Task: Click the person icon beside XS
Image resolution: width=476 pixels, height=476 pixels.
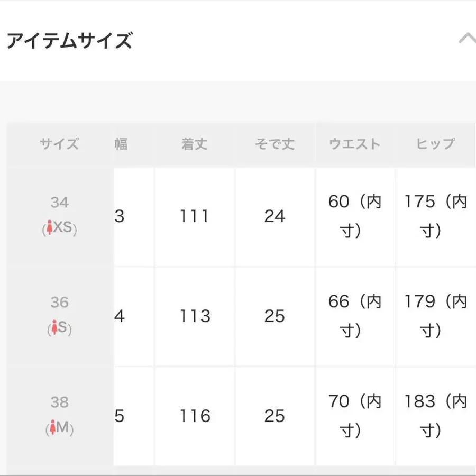Action: pyautogui.click(x=50, y=228)
